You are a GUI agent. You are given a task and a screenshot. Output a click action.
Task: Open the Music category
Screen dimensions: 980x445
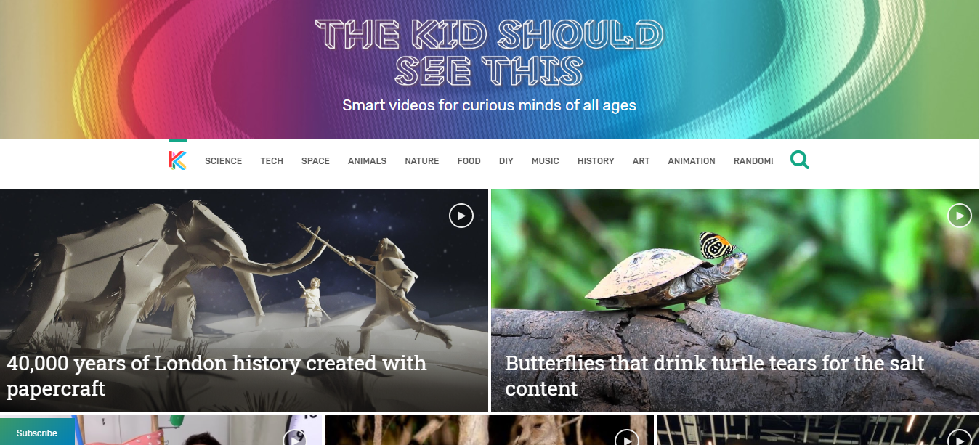point(546,161)
